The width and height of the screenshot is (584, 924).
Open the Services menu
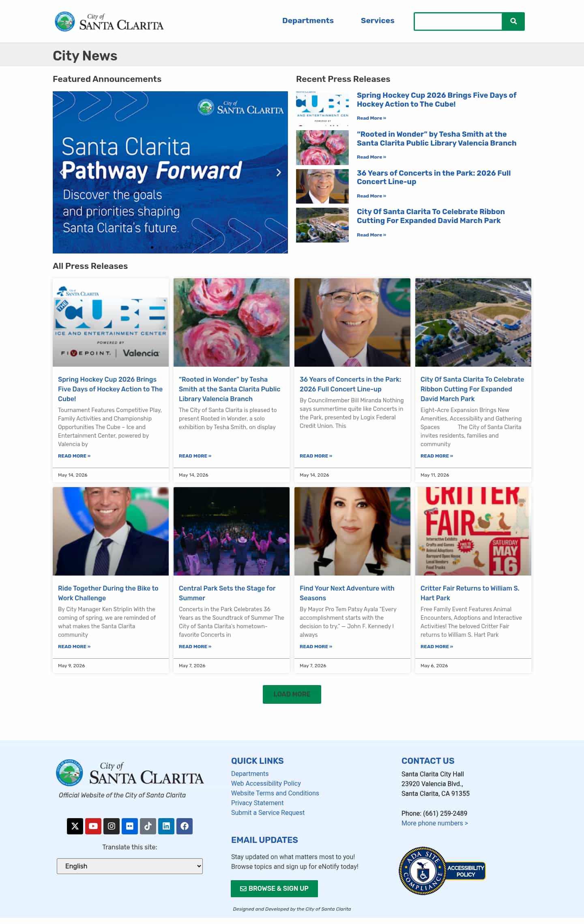coord(378,21)
